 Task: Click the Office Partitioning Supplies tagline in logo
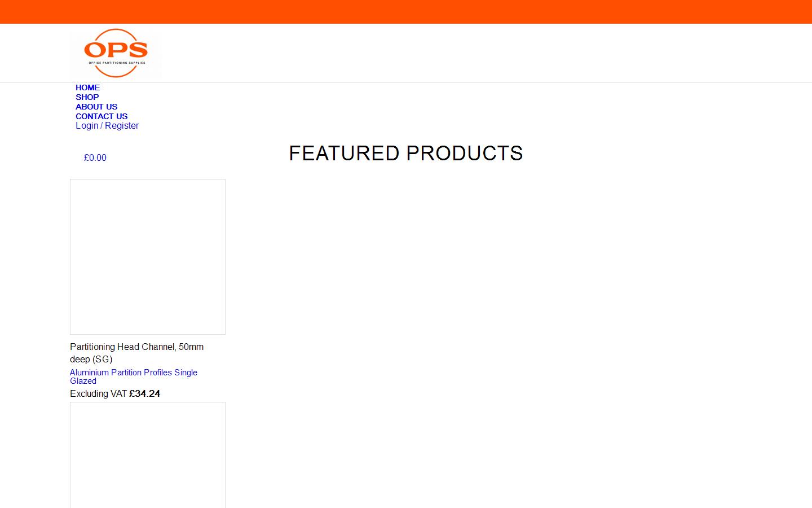point(117,63)
